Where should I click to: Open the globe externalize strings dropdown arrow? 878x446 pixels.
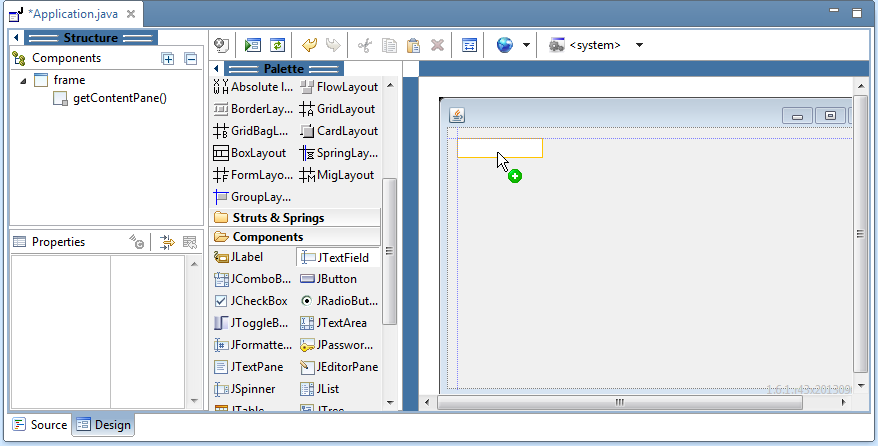click(526, 45)
